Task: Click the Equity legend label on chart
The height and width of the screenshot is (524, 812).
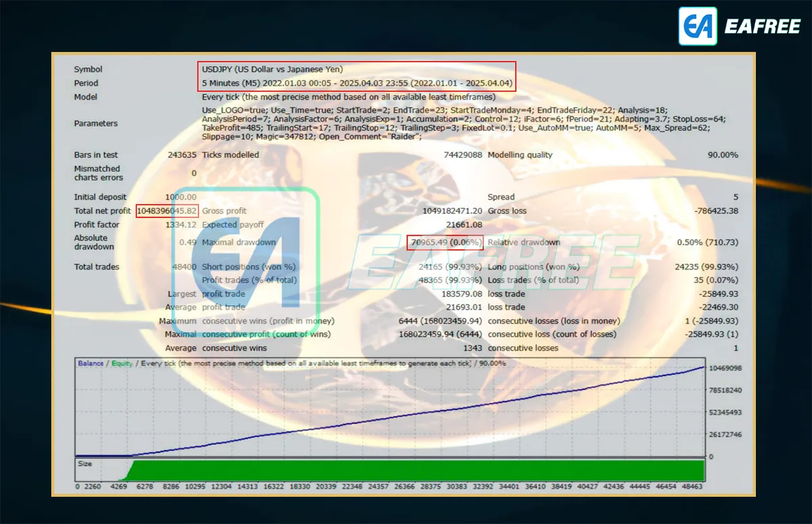Action: click(x=122, y=364)
